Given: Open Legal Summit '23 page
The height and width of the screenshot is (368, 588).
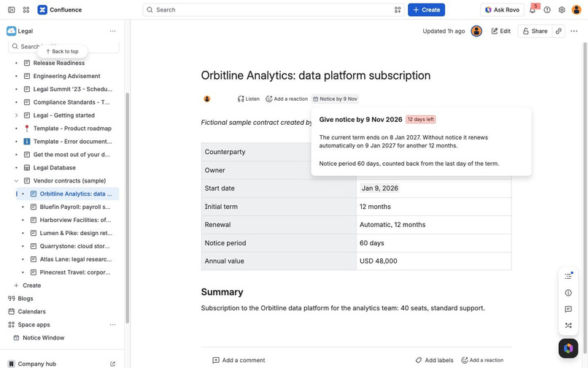Looking at the screenshot, I should coord(73,89).
